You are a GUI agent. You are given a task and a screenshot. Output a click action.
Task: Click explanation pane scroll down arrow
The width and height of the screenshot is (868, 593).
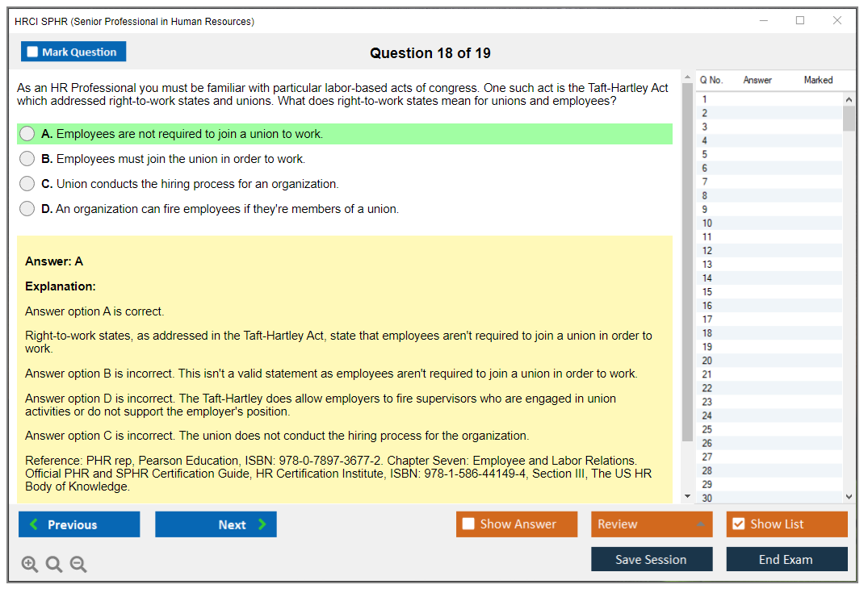click(x=687, y=497)
